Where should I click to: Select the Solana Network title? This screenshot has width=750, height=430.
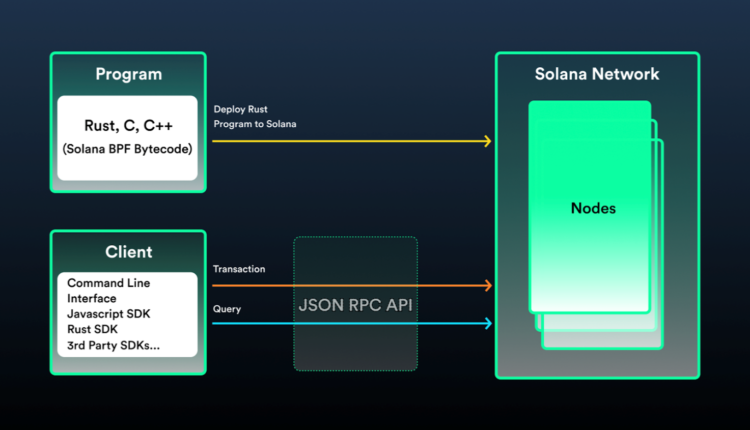pos(597,75)
